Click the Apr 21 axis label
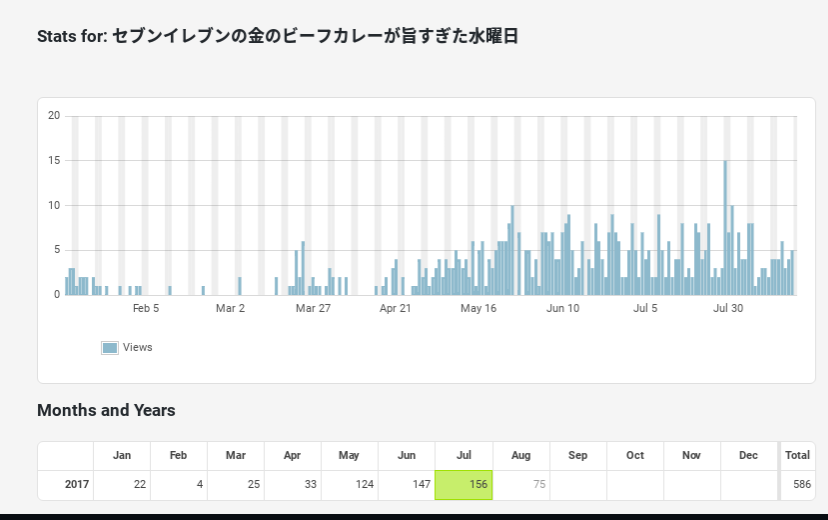This screenshot has height=520, width=828. click(x=395, y=308)
